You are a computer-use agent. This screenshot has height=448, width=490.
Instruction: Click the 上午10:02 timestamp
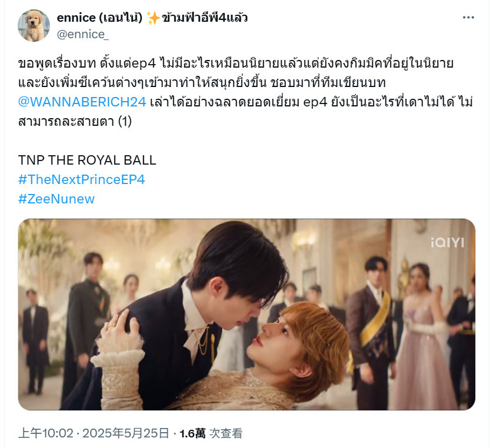click(x=46, y=433)
